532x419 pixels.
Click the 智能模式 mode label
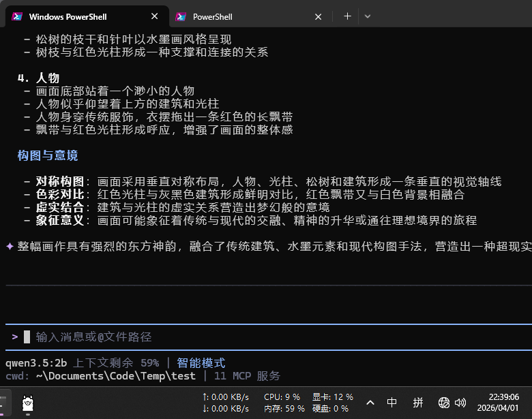pyautogui.click(x=201, y=363)
